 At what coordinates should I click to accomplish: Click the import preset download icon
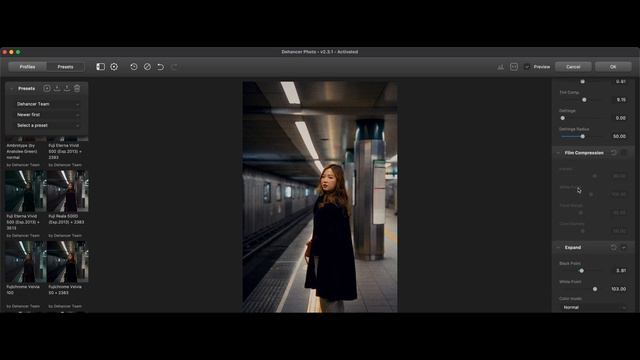[x=57, y=89]
